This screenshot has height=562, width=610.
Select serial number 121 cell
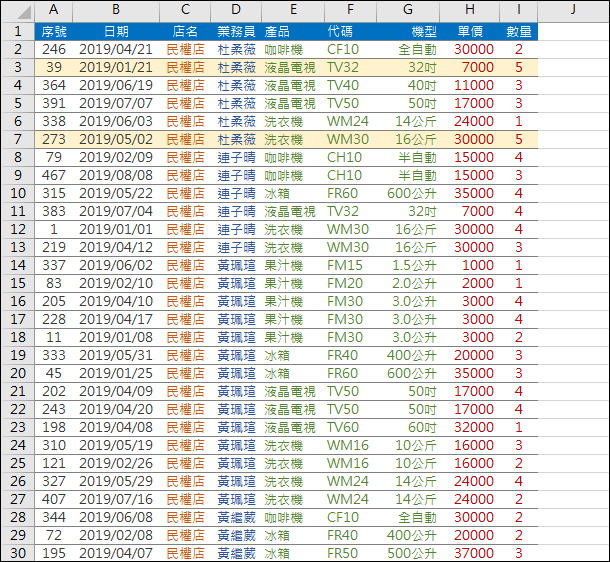[x=54, y=463]
